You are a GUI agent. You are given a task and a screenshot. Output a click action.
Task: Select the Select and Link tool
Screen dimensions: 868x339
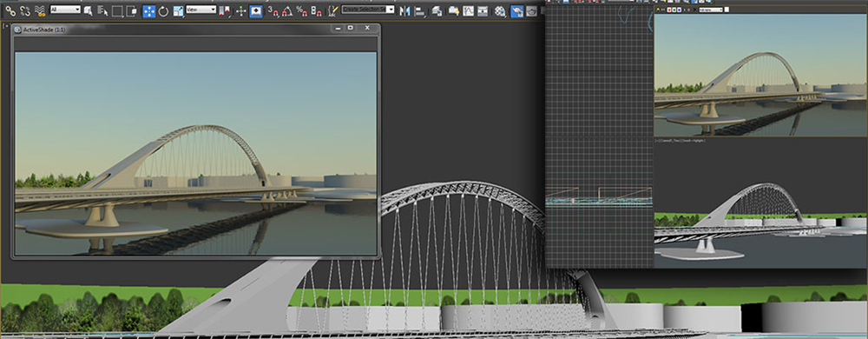(10, 10)
